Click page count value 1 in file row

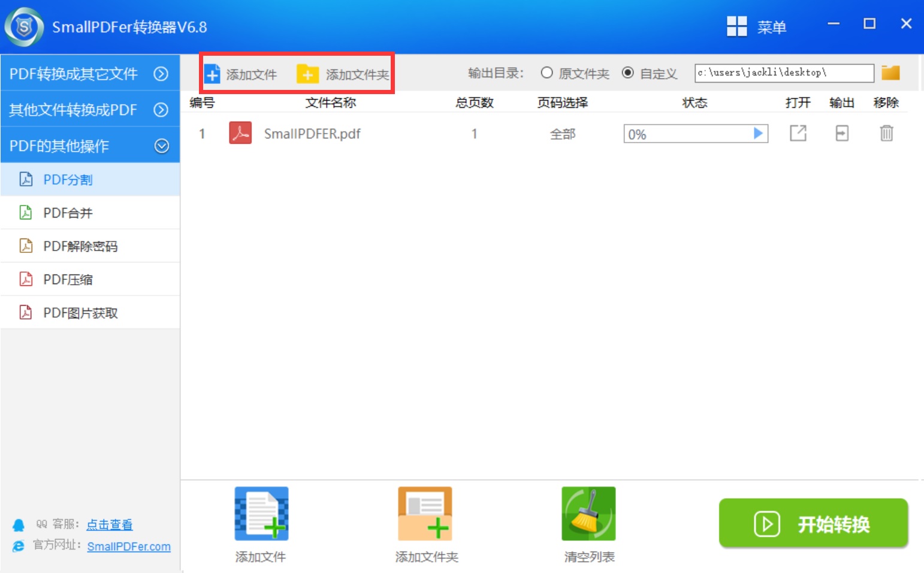click(x=474, y=134)
